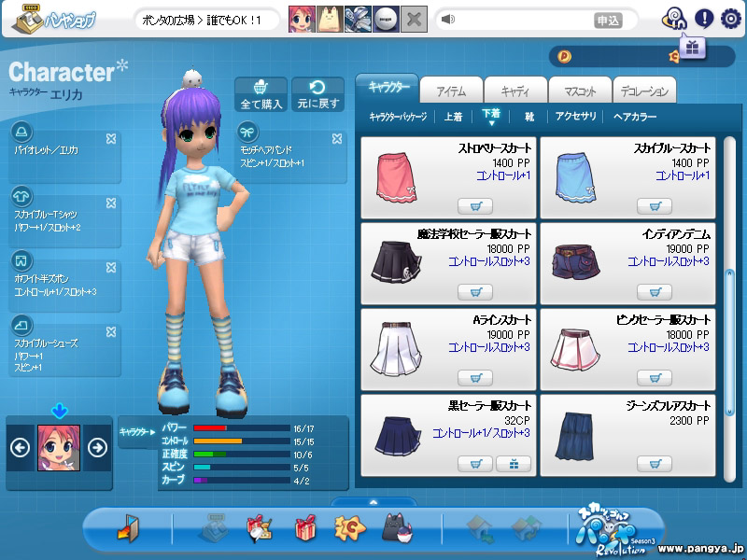The height and width of the screenshot is (560, 747).
Task: Remove バイオレット/エリカ hair item
Action: click(111, 138)
